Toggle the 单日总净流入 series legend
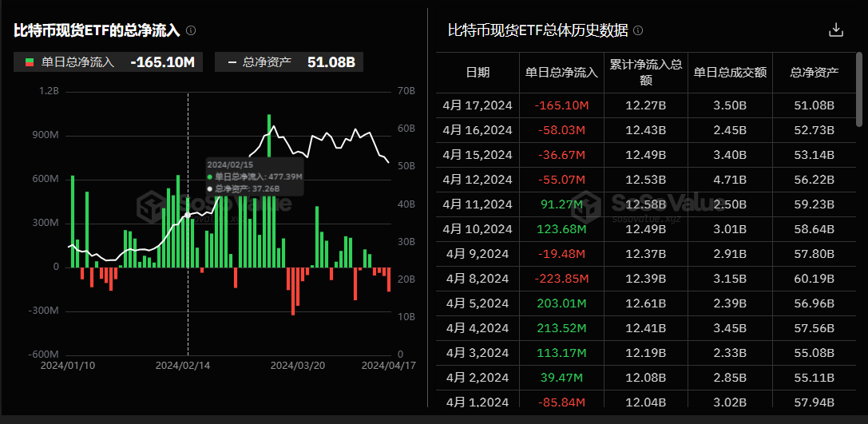This screenshot has width=868, height=424. click(77, 62)
